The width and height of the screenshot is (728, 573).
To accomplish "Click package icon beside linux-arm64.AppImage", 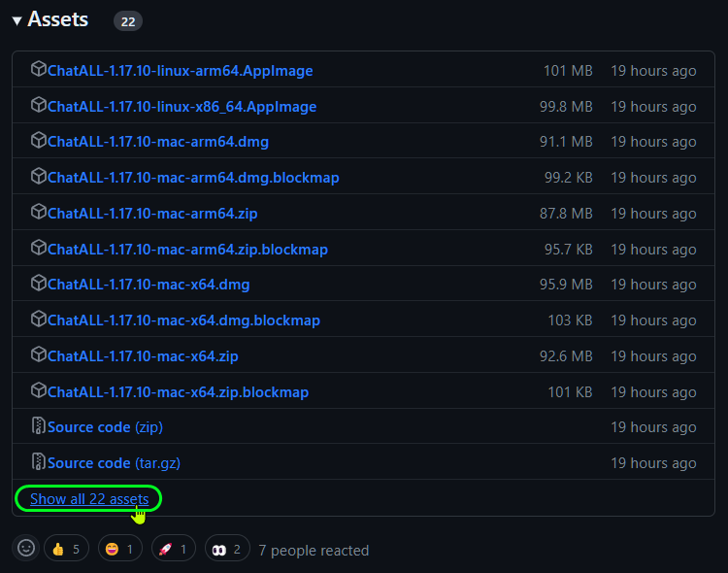I will 39,69.
